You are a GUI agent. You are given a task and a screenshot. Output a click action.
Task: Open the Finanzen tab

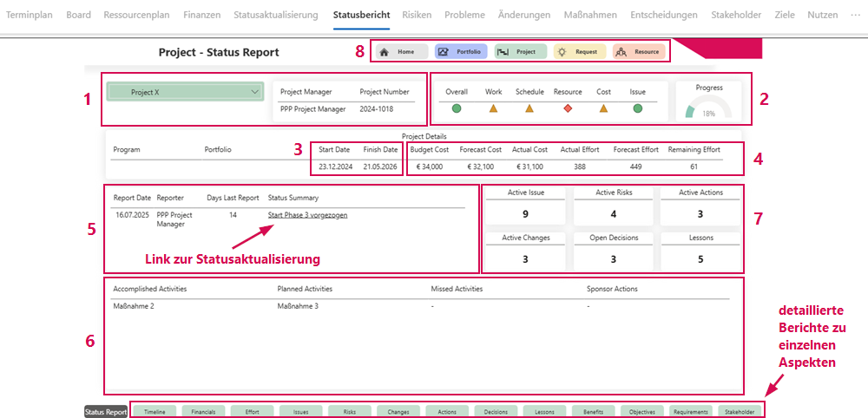click(202, 15)
